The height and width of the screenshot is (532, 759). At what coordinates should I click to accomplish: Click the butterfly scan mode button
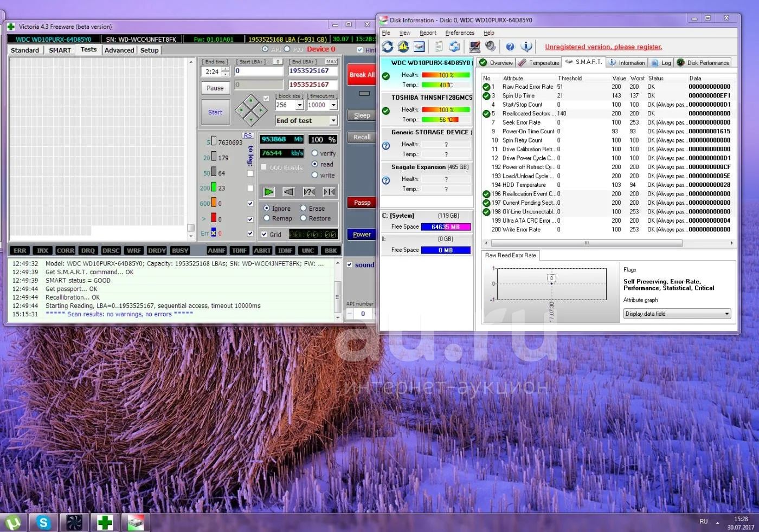[x=329, y=191]
